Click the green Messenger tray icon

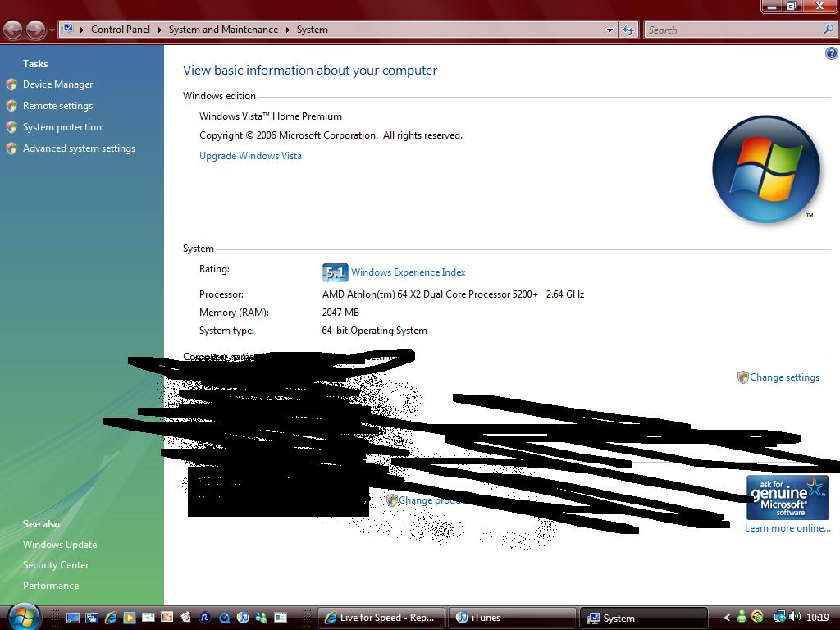[742, 617]
